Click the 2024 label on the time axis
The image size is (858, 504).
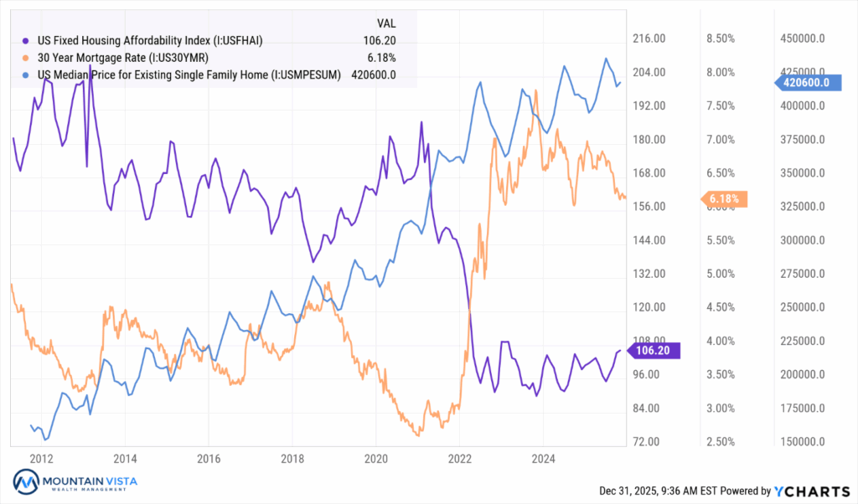(543, 458)
